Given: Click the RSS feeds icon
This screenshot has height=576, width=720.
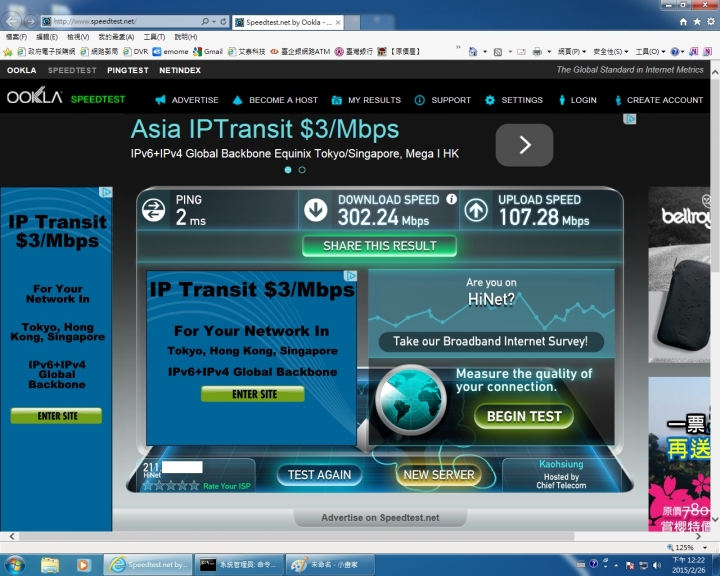Looking at the screenshot, I should tap(498, 52).
